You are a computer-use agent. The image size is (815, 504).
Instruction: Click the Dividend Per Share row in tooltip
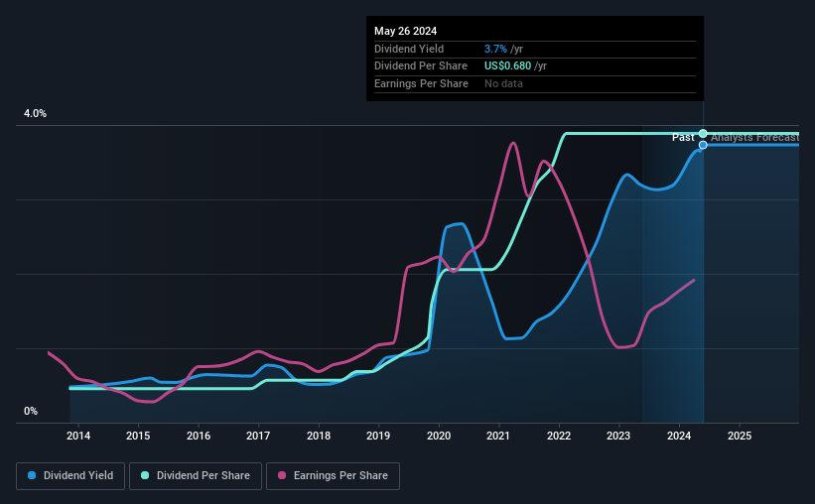535,66
